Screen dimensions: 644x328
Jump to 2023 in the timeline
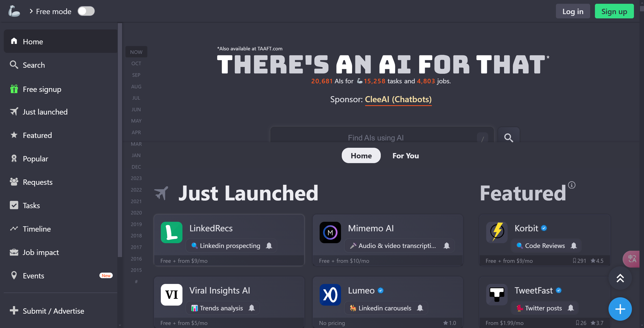tap(136, 178)
